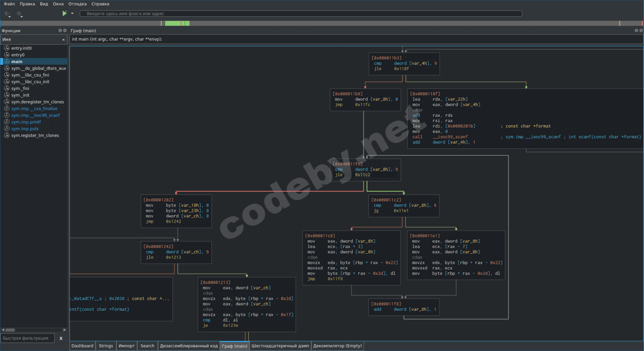
Task: Click the back navigation arrow
Action: [7, 14]
